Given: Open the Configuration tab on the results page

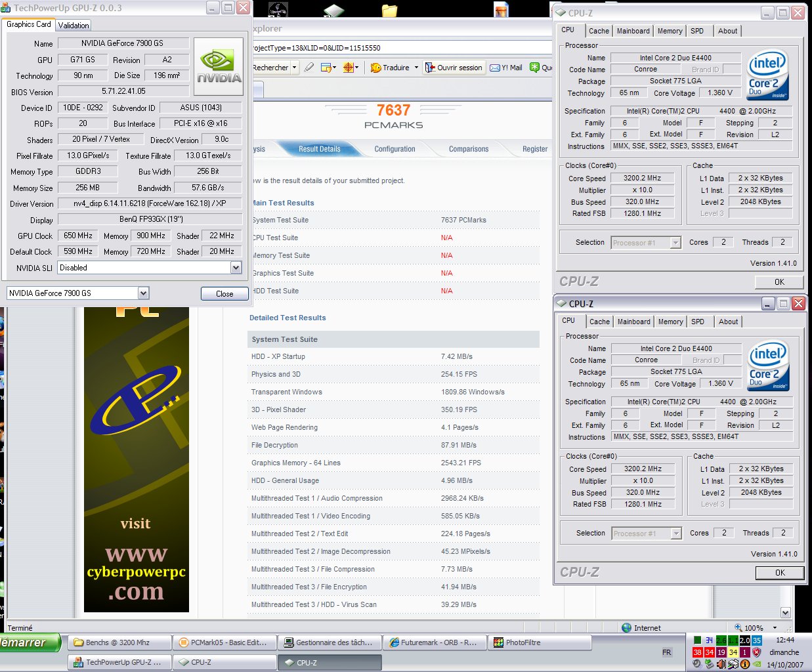Looking at the screenshot, I should coord(395,149).
